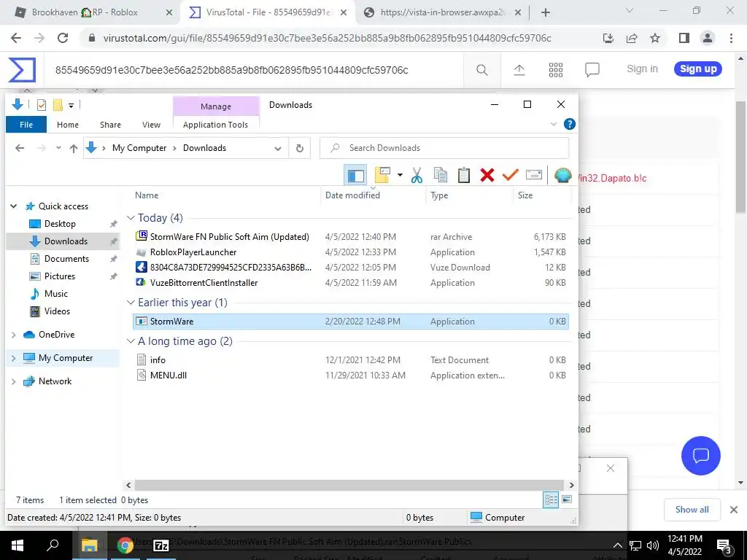Viewport: 747px width, 560px height.
Task: Open the Share ribbon tab
Action: pos(110,125)
